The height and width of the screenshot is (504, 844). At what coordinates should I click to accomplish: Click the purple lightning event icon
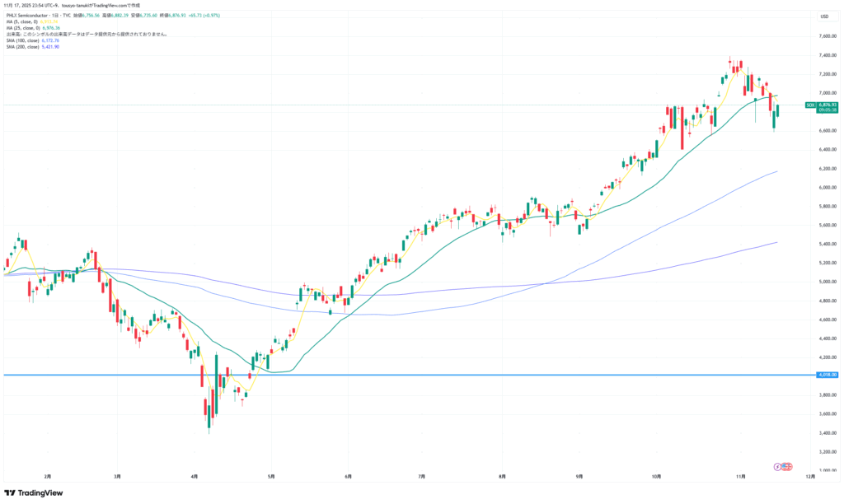(778, 467)
